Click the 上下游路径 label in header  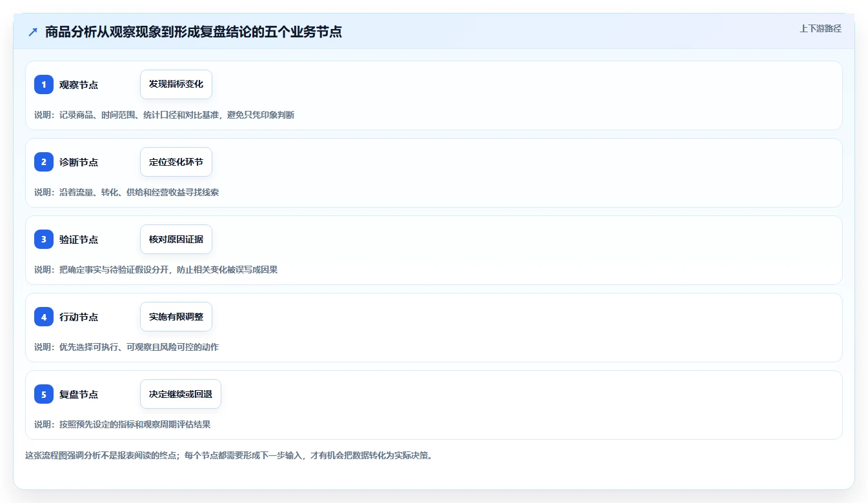click(820, 28)
